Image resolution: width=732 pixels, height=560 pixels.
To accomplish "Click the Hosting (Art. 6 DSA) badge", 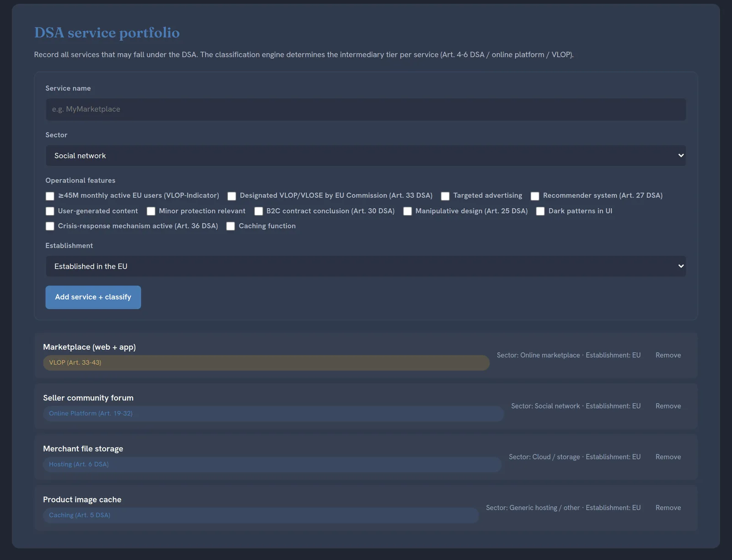I will click(272, 464).
